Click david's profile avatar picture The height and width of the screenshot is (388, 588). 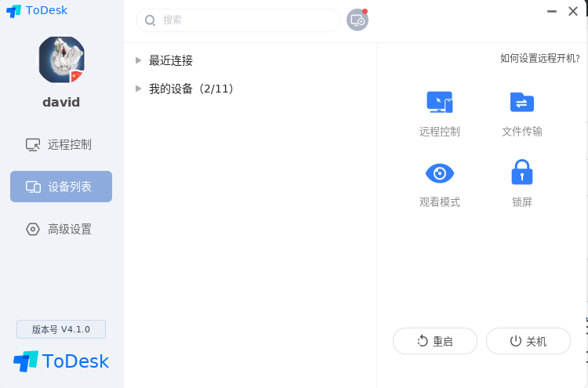(x=61, y=60)
